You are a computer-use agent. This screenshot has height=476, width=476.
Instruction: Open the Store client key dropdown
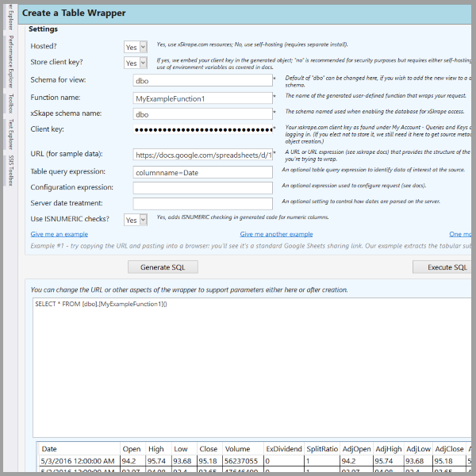click(x=136, y=63)
